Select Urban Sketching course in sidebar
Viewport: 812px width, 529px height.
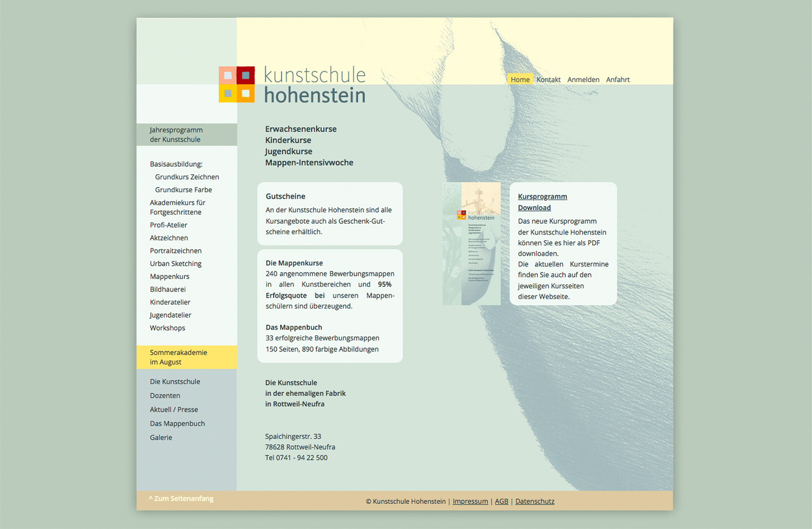pyautogui.click(x=176, y=263)
